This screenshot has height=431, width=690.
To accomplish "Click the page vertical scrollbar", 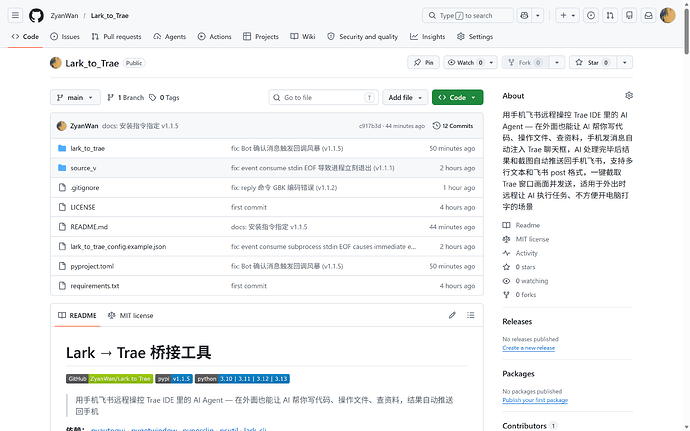I will [x=686, y=32].
